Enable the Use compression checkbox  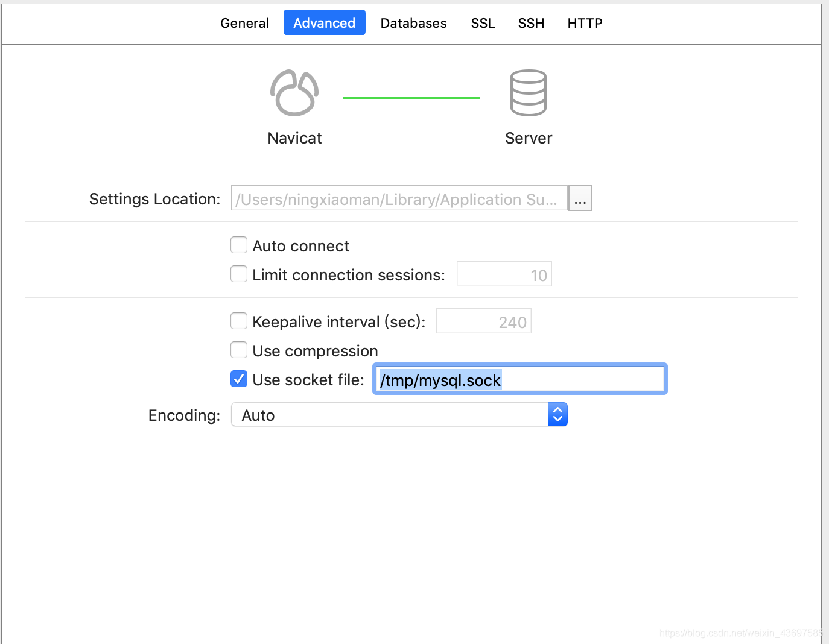pyautogui.click(x=239, y=350)
